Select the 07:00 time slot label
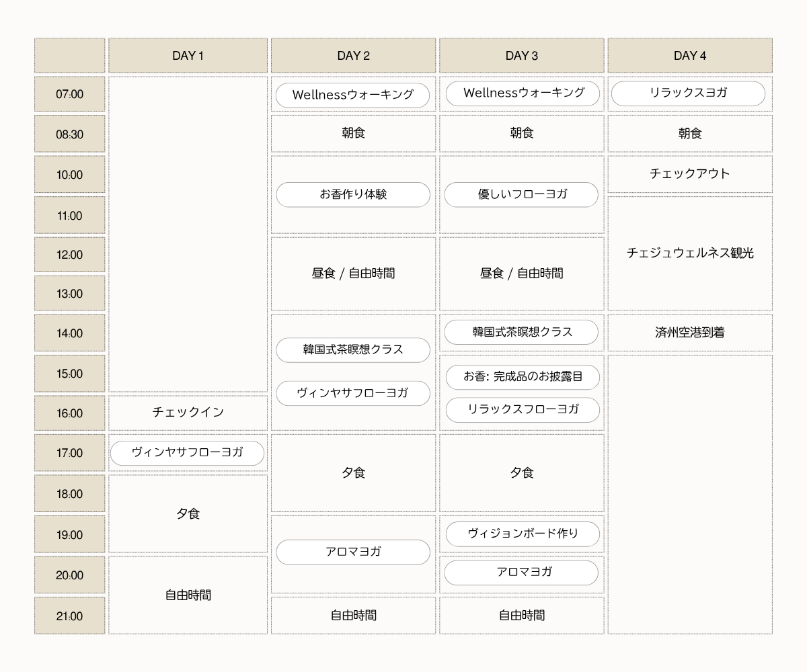 [x=70, y=94]
